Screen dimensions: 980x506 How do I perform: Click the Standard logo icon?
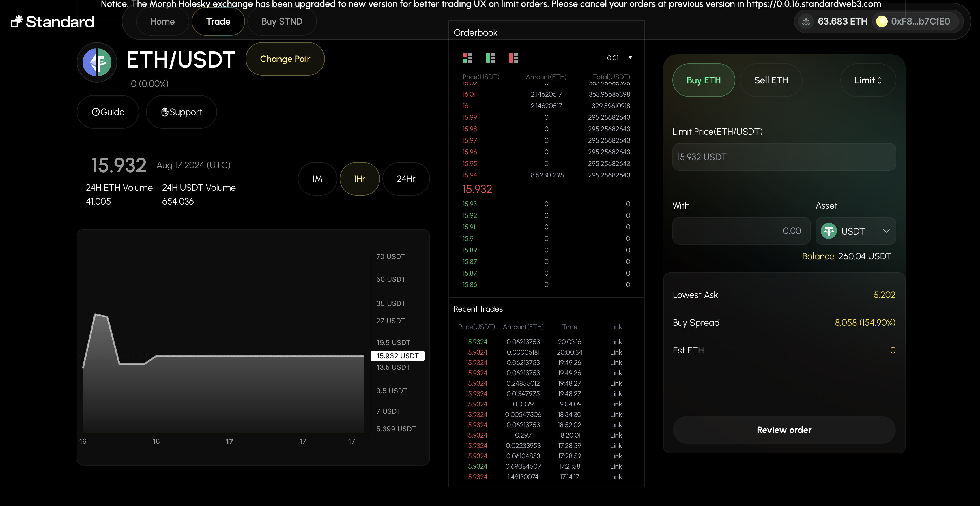[17, 21]
